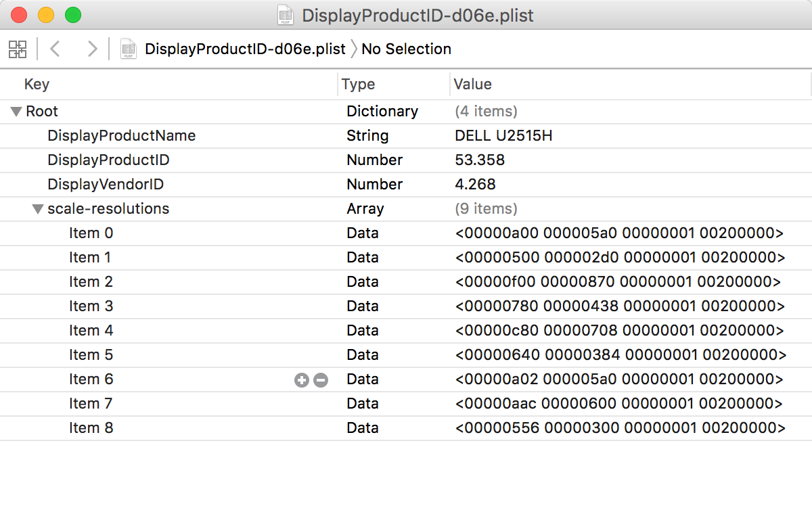Click the (4 items) value for Root

(x=486, y=112)
